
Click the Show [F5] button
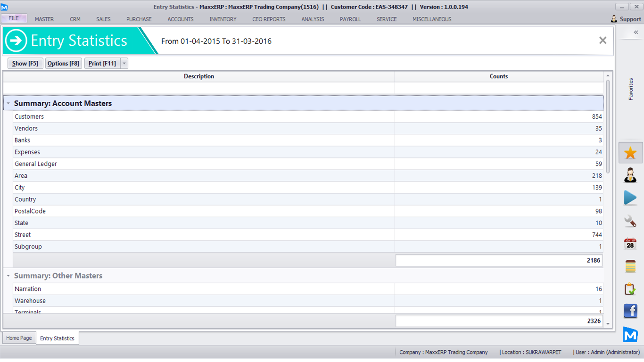point(25,64)
